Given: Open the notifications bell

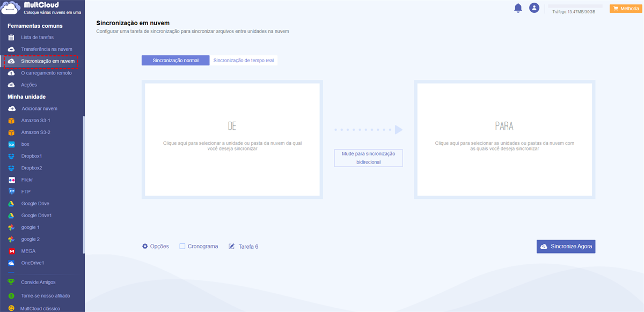Looking at the screenshot, I should [518, 8].
